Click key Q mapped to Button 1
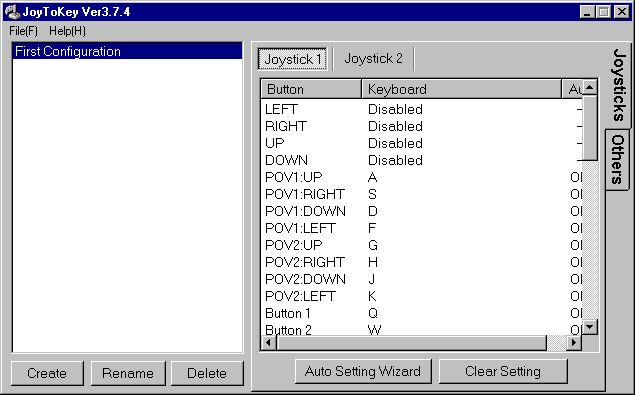Viewport: 635px width, 395px height. point(373,314)
